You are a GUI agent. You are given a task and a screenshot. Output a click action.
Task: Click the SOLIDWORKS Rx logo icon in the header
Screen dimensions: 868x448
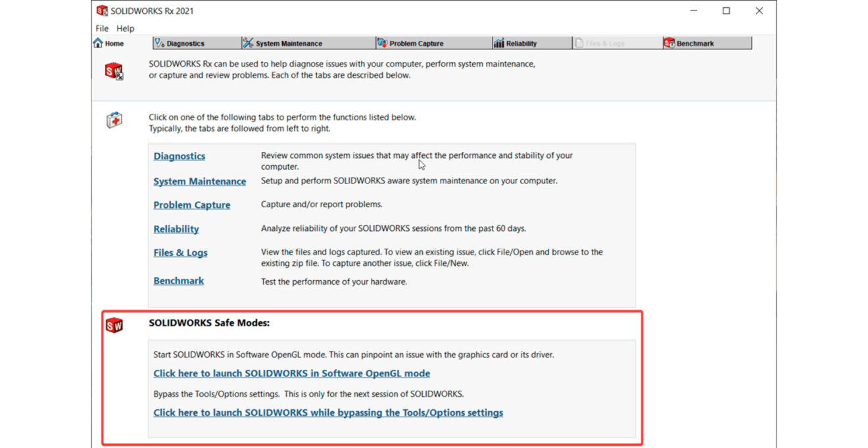114,71
